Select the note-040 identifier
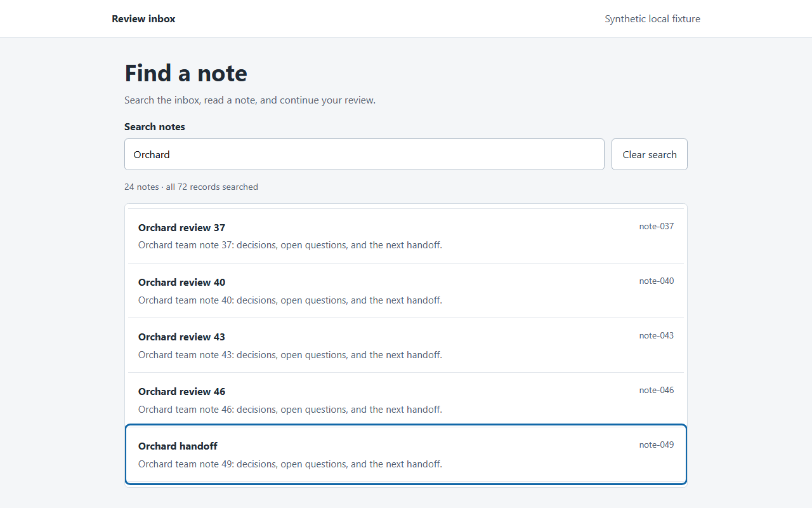The width and height of the screenshot is (812, 508). pos(657,281)
